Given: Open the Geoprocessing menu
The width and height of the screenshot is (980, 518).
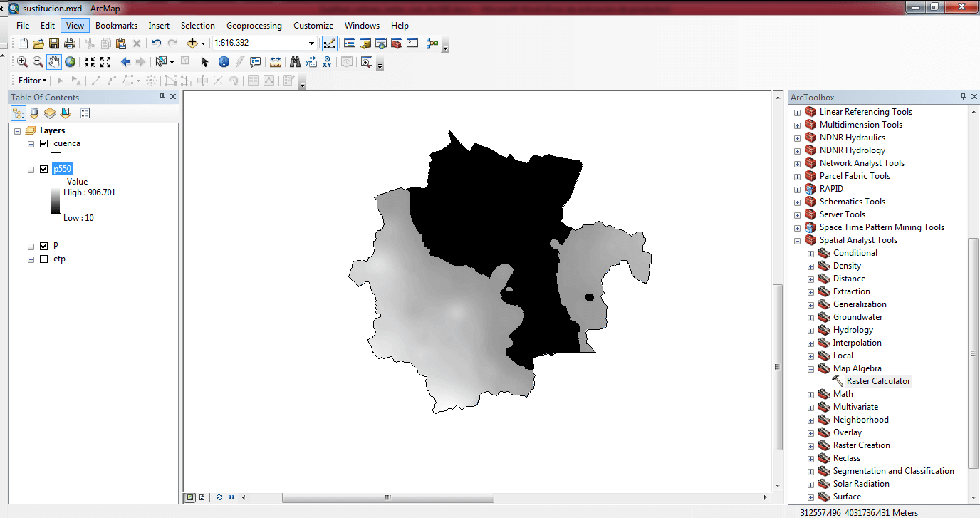Looking at the screenshot, I should pos(254,26).
